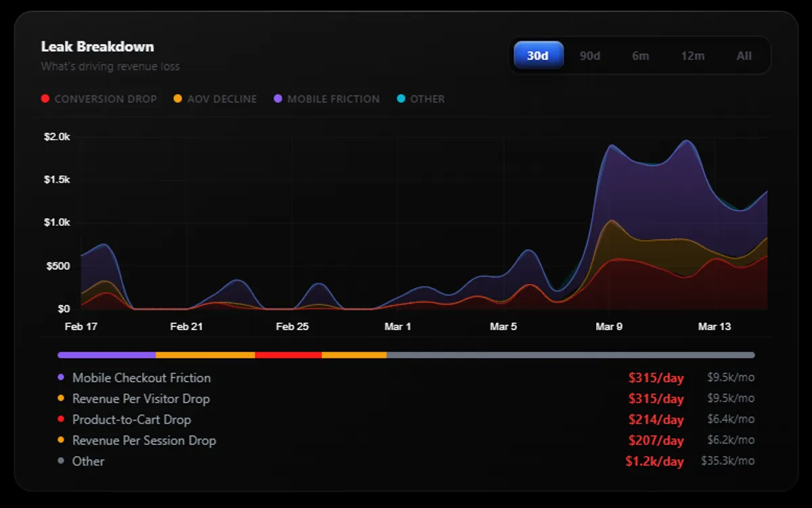This screenshot has width=812, height=508.
Task: Select the All time range tab
Action: (x=744, y=56)
